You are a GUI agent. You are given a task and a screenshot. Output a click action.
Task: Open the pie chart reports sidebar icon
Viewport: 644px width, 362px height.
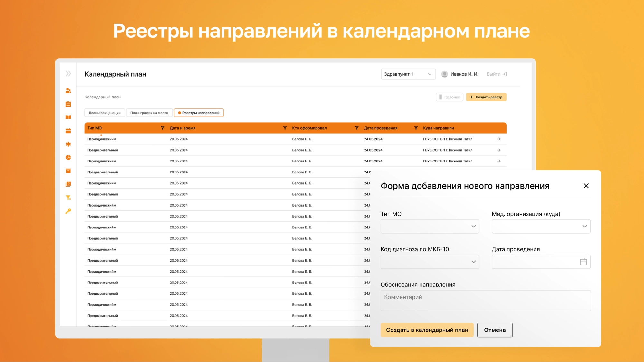(68, 157)
